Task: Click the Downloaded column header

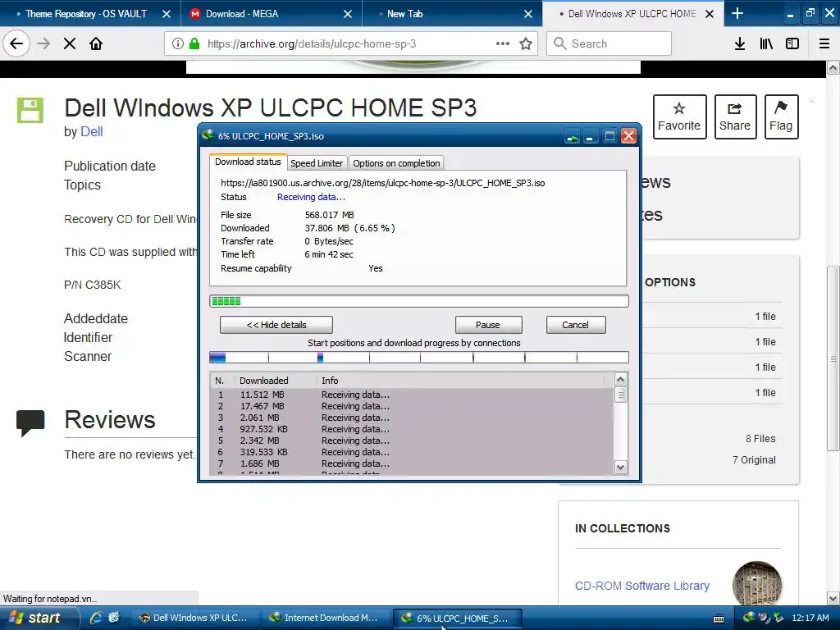Action: click(x=276, y=381)
